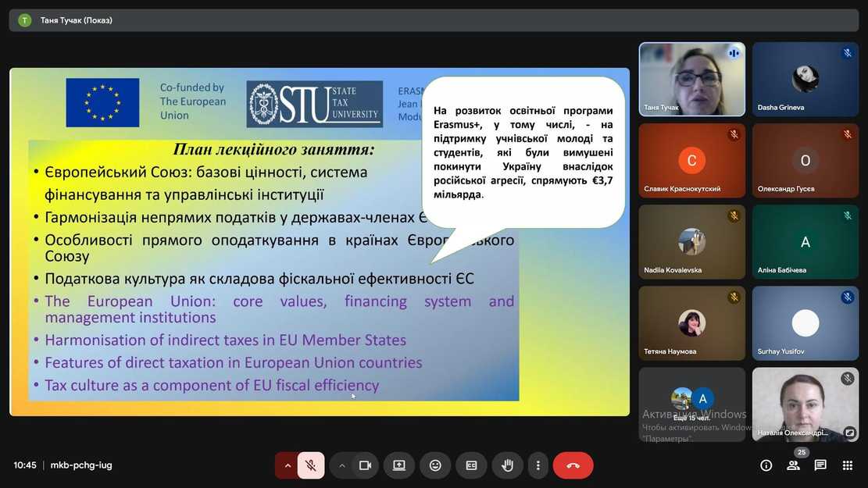868x488 pixels.
Task: Open the chat panel
Action: tap(820, 465)
